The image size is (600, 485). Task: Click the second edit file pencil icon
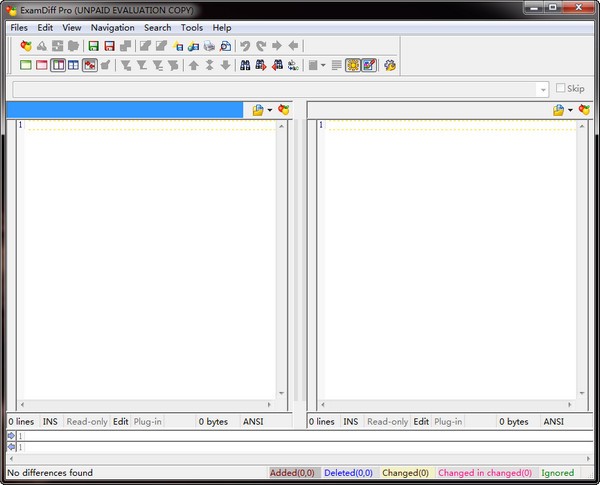(x=161, y=46)
